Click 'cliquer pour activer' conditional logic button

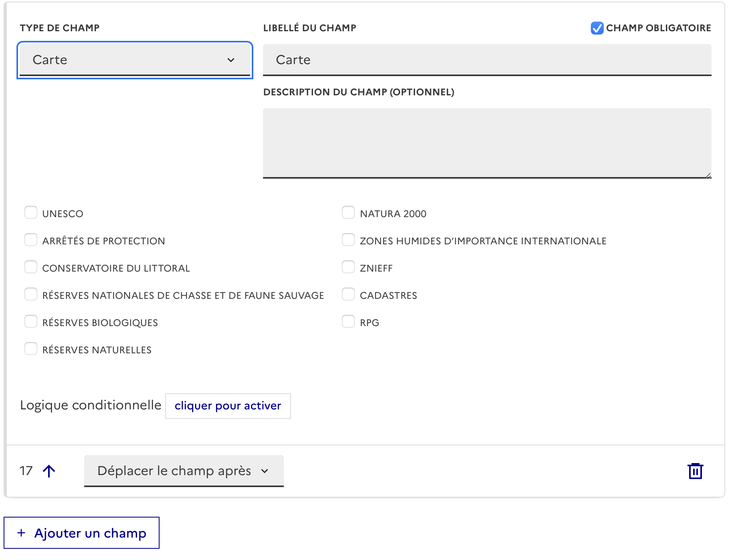tap(228, 406)
